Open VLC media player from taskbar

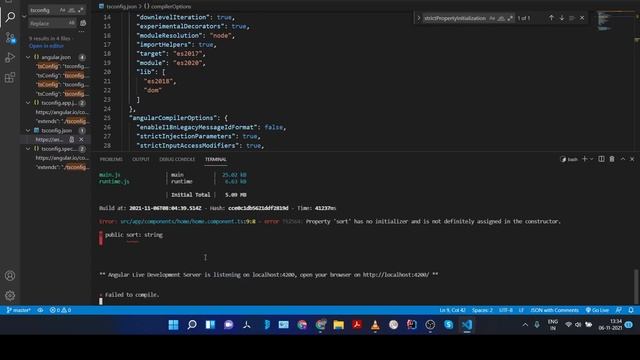(375, 325)
